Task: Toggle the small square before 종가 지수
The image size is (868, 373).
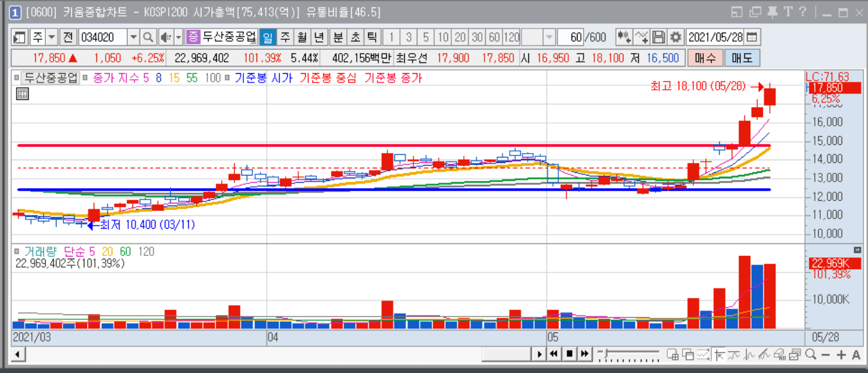Action: 84,78
